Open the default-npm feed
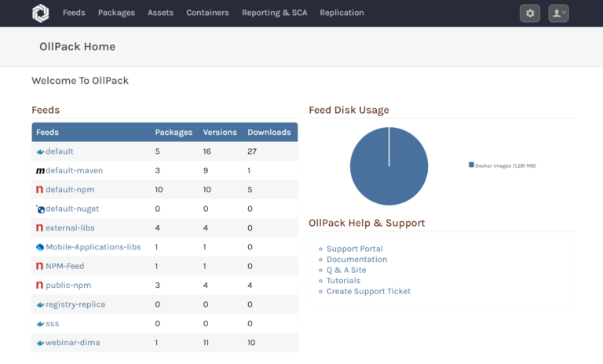 click(x=70, y=190)
